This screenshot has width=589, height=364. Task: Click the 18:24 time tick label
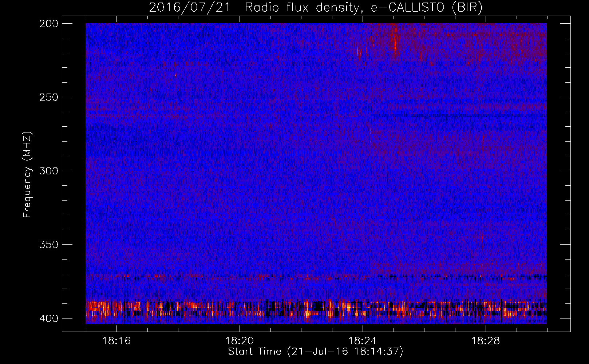click(363, 341)
